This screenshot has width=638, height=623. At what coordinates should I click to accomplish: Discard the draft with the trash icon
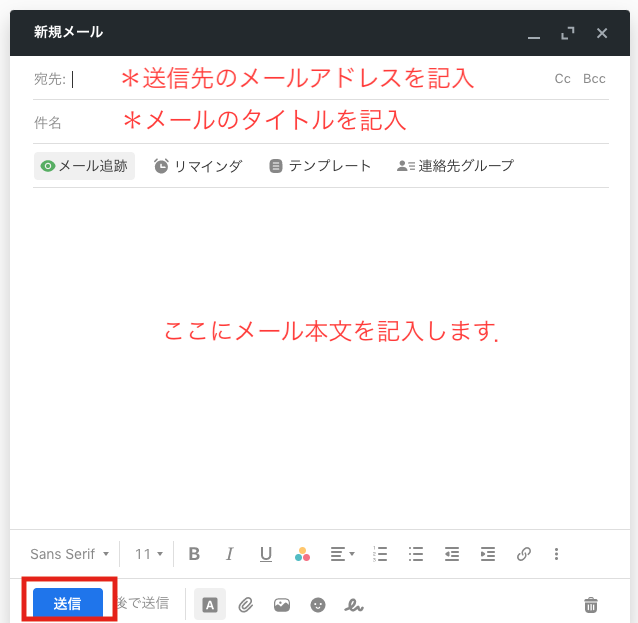click(x=591, y=604)
